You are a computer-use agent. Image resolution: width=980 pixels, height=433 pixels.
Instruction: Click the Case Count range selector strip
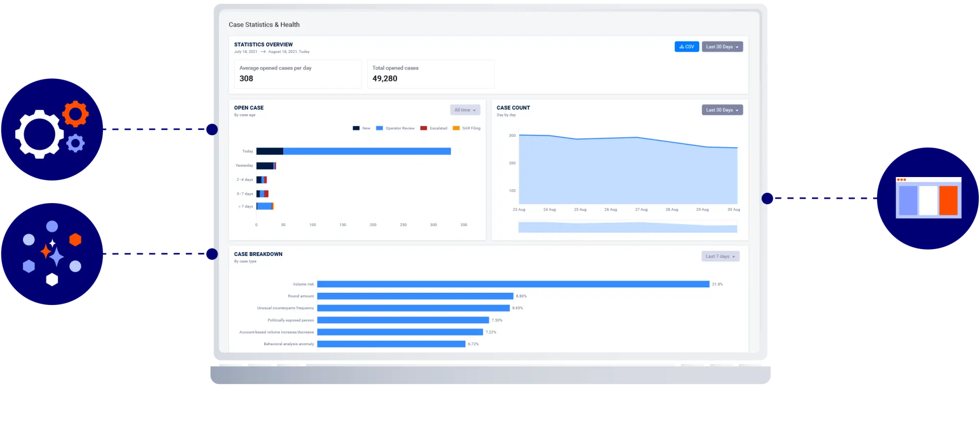point(628,228)
